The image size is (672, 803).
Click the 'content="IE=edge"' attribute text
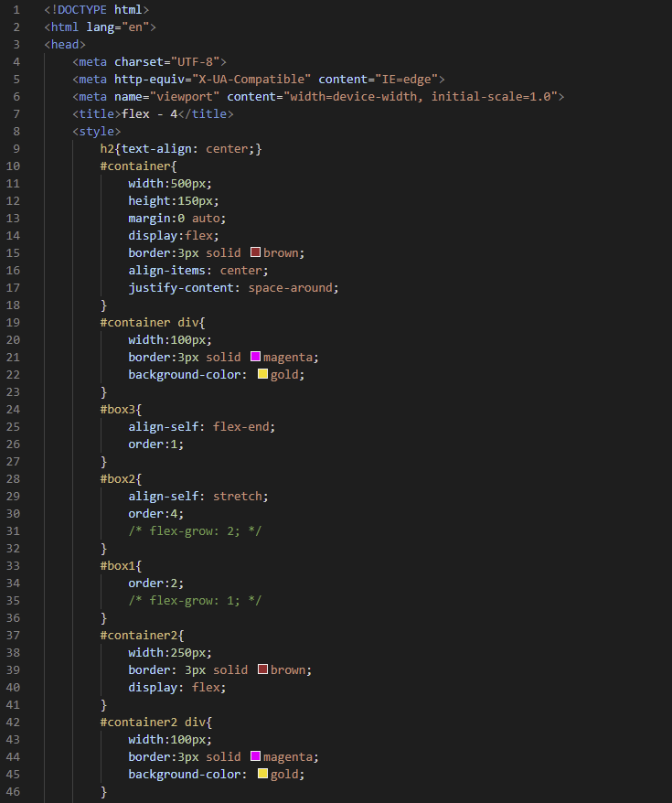click(379, 80)
